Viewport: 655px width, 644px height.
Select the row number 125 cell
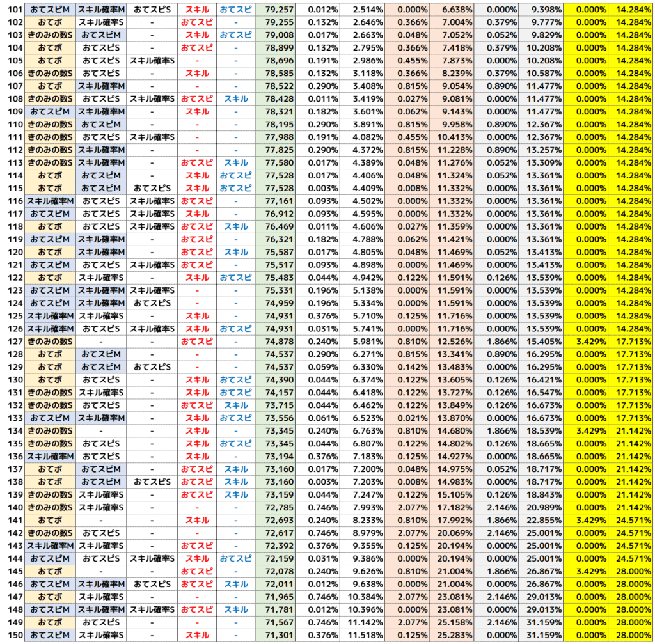(x=13, y=316)
